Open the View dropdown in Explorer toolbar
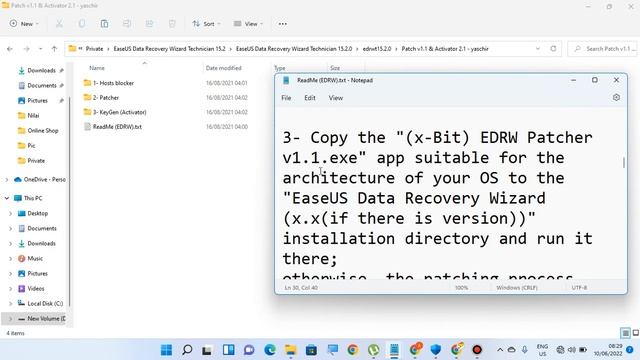The image size is (640, 360). pyautogui.click(x=248, y=24)
